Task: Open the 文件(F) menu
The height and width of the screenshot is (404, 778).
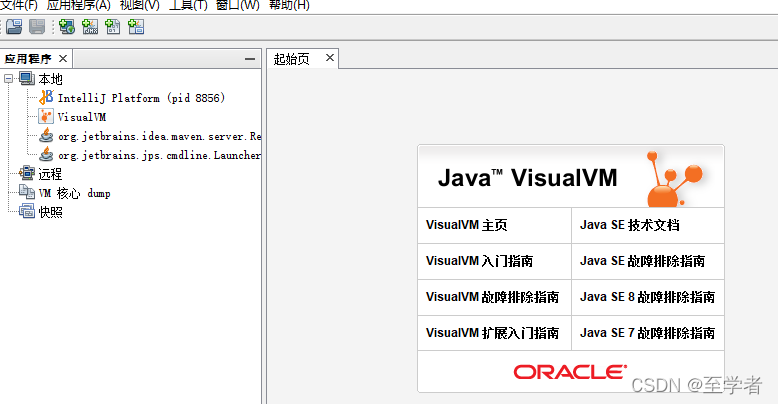Action: pyautogui.click(x=19, y=5)
